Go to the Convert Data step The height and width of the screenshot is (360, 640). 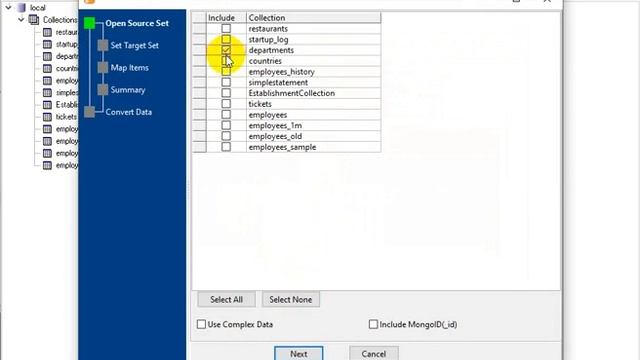tap(129, 112)
